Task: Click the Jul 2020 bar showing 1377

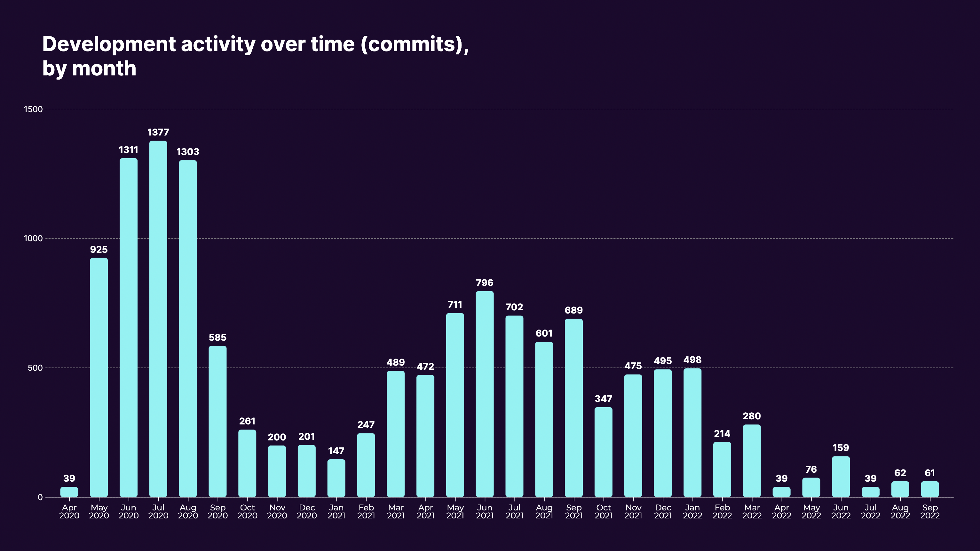Action: 158,319
